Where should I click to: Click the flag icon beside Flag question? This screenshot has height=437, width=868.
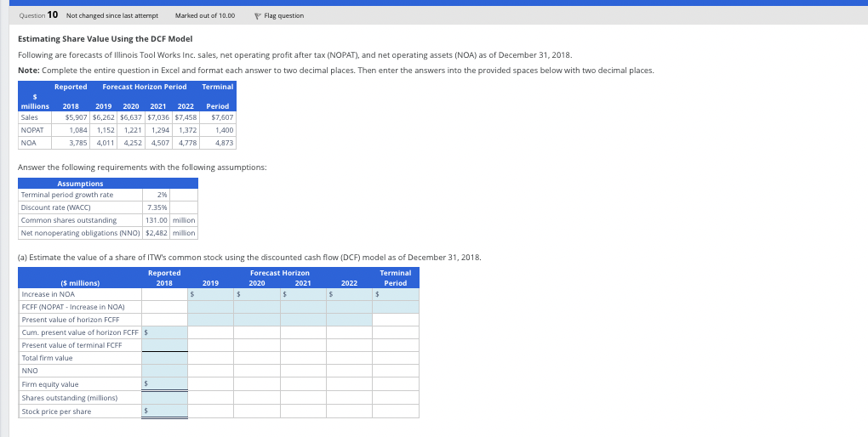pyautogui.click(x=257, y=16)
